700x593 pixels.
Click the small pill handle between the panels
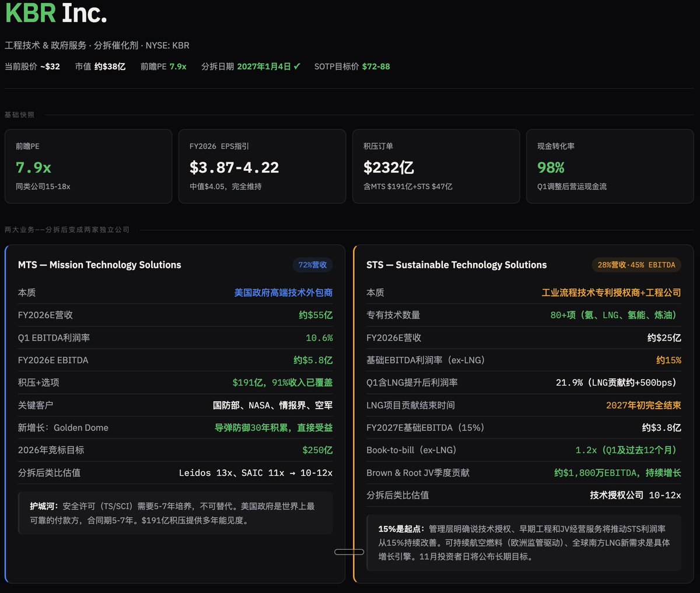pos(349,552)
